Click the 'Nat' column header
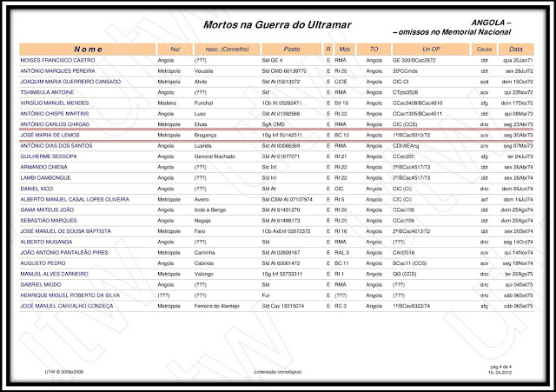 click(175, 49)
